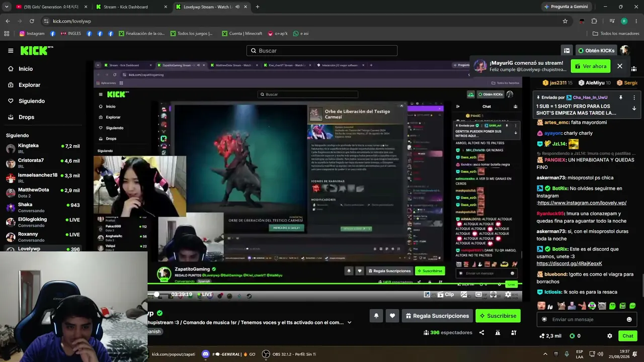Switch to the Girls' Generation YouTube tab
The image size is (644, 362).
(51, 7)
